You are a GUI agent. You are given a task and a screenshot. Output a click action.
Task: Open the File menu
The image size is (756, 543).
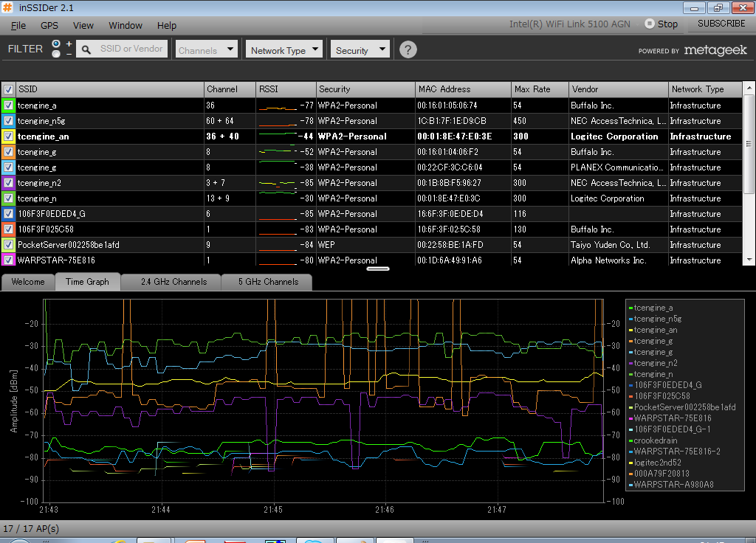(x=18, y=26)
